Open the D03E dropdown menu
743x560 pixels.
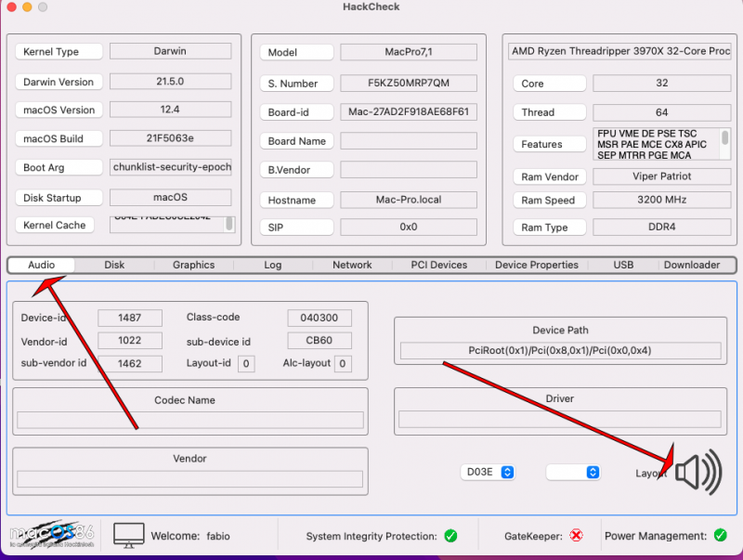[x=488, y=473]
